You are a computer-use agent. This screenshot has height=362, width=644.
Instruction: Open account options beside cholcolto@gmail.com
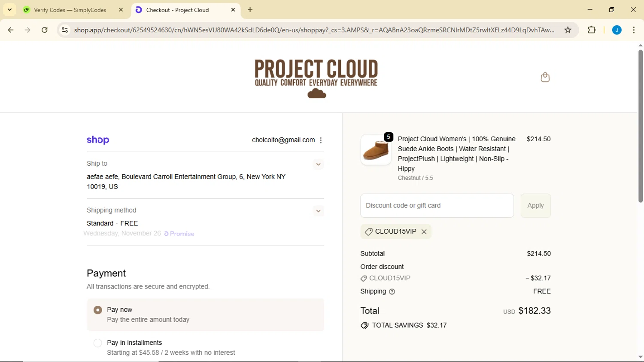coord(321,140)
